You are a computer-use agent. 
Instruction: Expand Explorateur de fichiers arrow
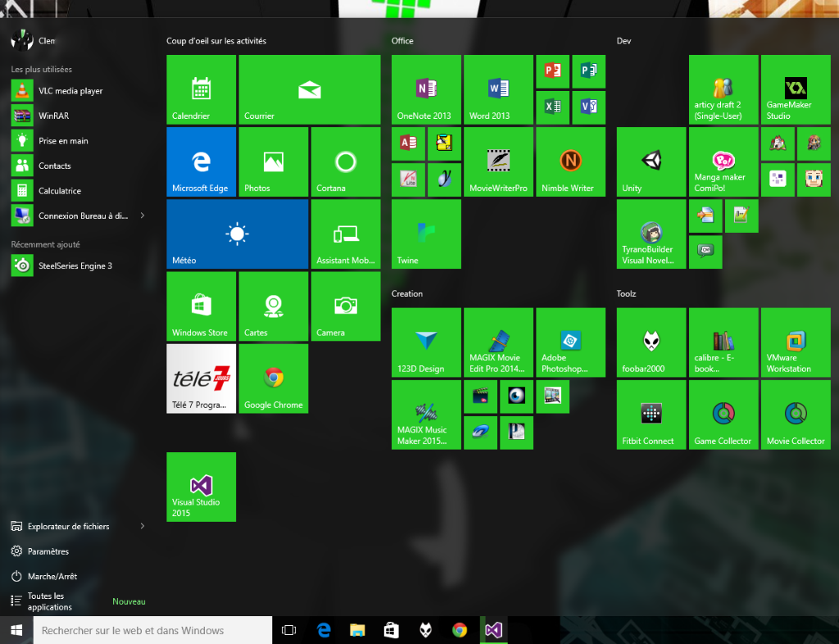[143, 526]
